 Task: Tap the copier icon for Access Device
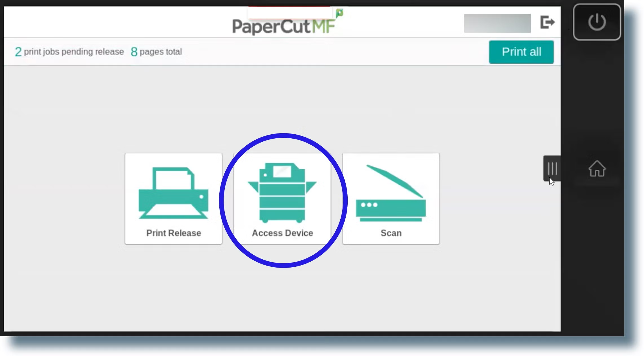(282, 193)
